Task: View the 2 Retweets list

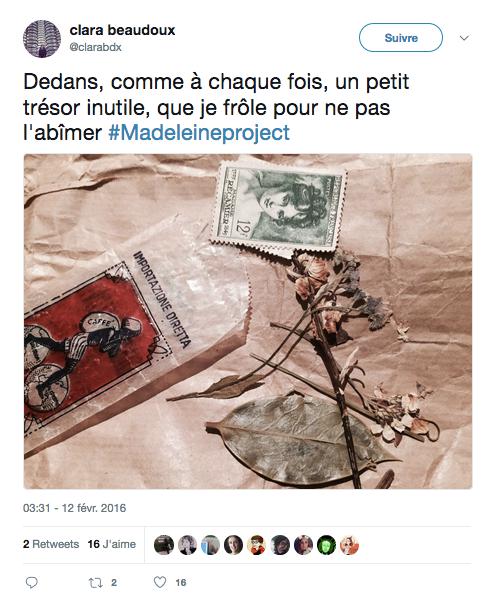Action: point(51,544)
